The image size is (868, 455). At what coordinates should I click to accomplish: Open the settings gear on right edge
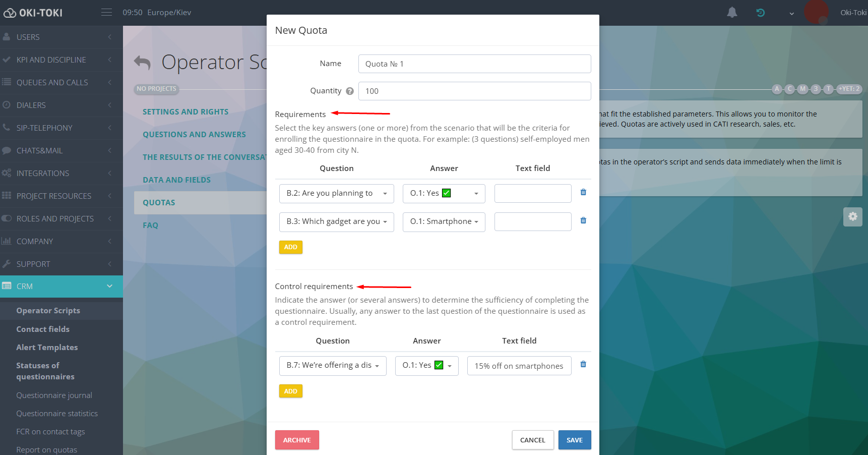pos(852,216)
